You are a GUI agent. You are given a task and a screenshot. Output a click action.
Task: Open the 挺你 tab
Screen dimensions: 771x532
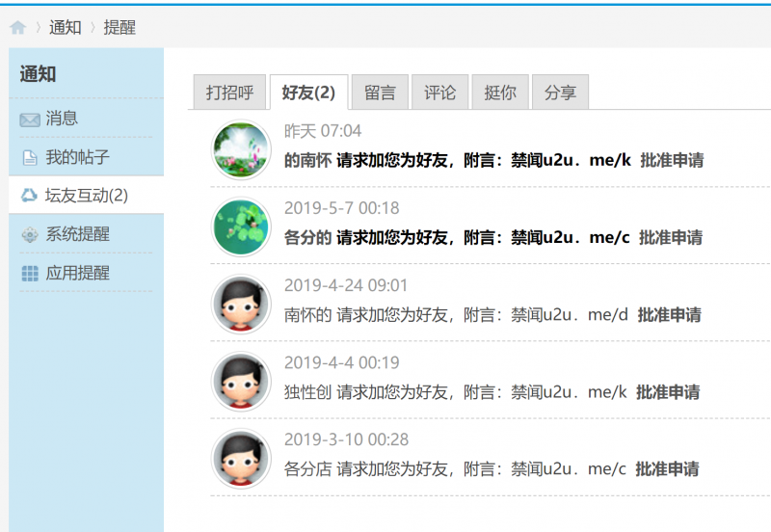tap(499, 93)
